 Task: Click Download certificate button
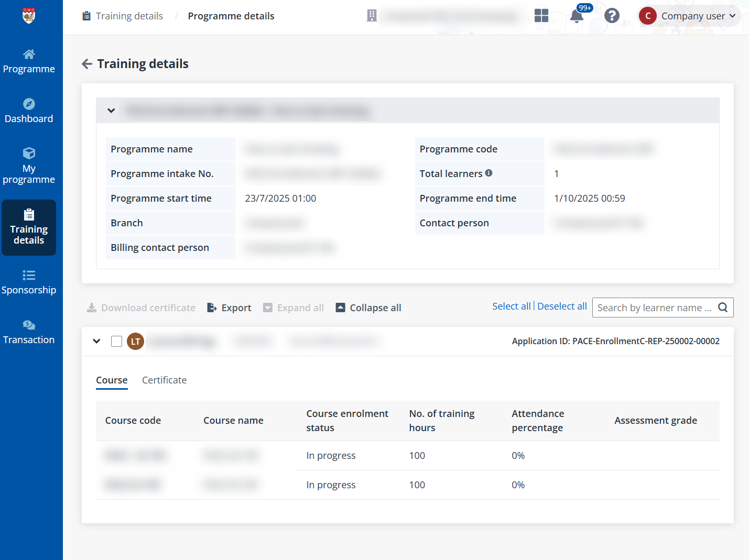coord(141,308)
